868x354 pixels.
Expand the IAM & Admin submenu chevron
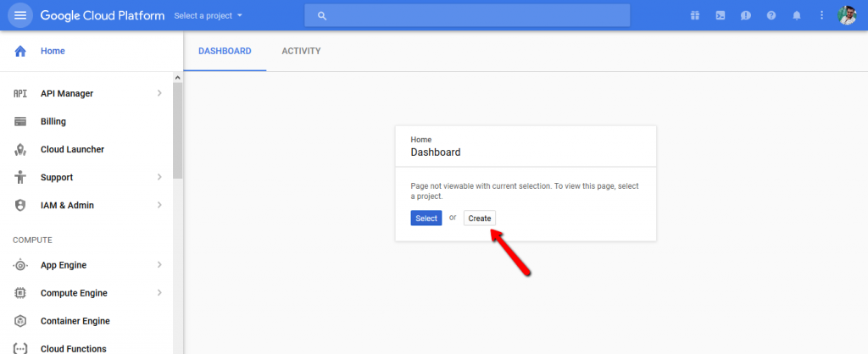pyautogui.click(x=159, y=205)
